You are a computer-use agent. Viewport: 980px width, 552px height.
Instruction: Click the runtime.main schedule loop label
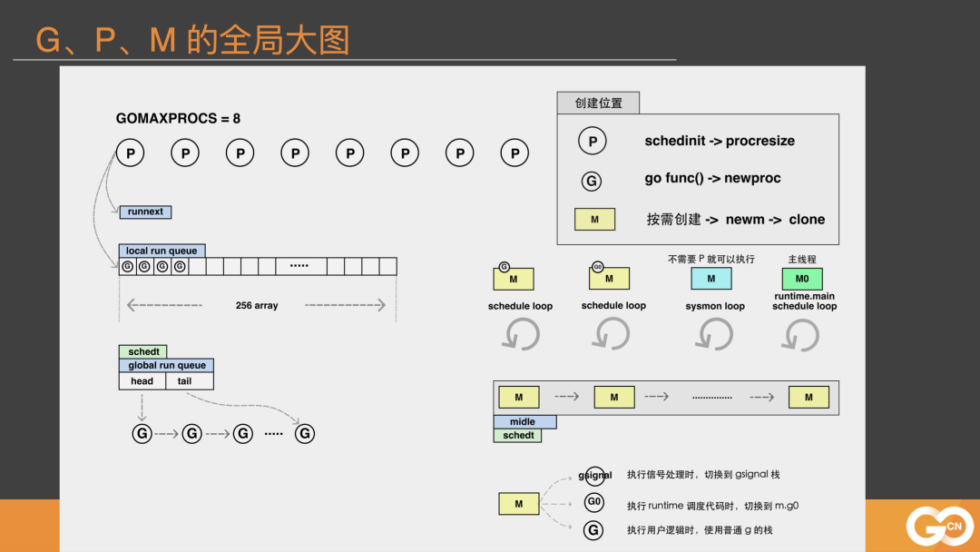pos(804,301)
